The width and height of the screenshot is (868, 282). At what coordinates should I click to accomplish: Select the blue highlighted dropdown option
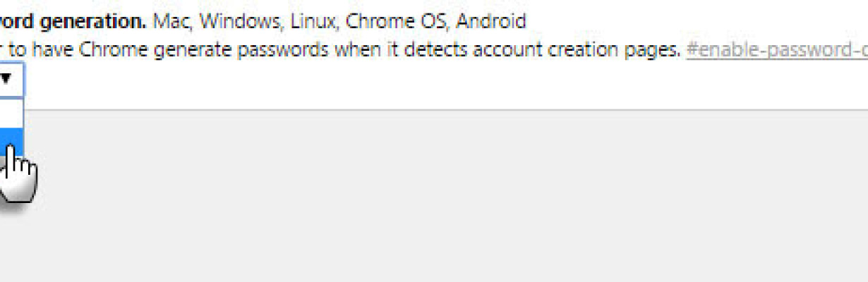coord(11,143)
